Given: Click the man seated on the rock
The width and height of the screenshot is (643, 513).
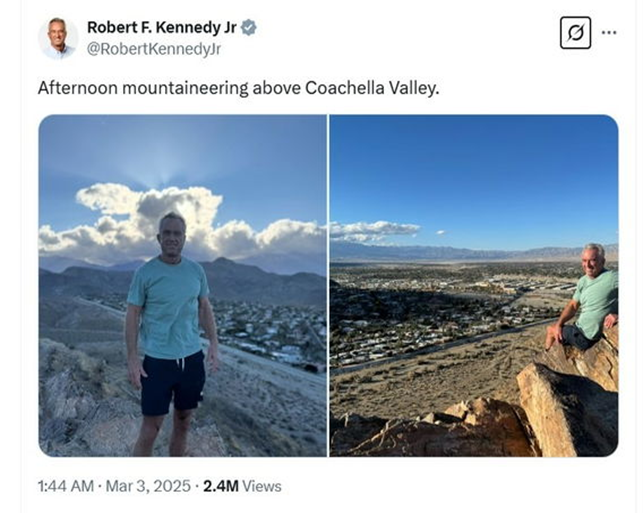Looking at the screenshot, I should pyautogui.click(x=591, y=300).
